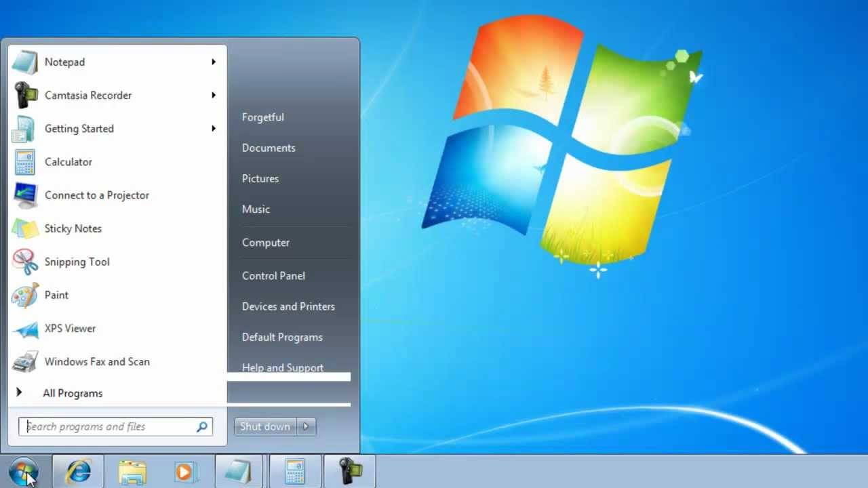The width and height of the screenshot is (868, 488).
Task: Click the Start orb on taskbar
Action: (24, 472)
